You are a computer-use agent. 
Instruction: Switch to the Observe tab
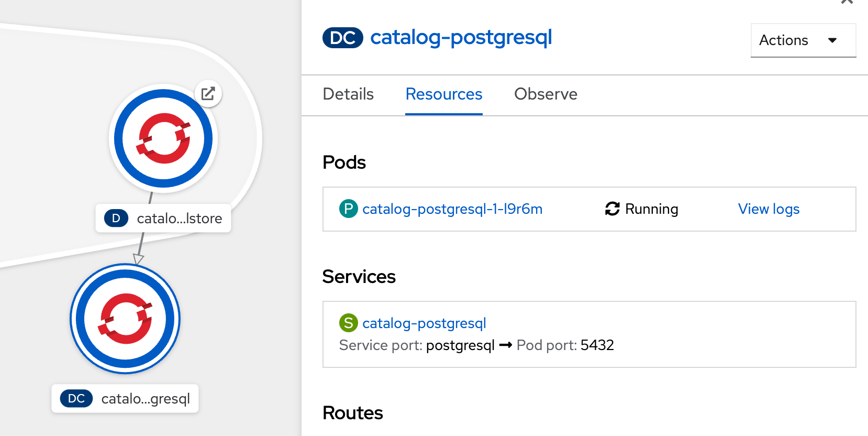tap(546, 94)
